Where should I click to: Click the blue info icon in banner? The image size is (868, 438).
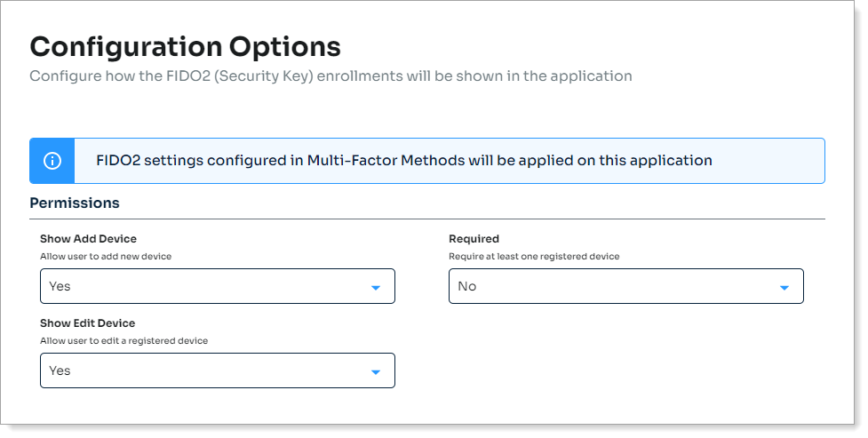coord(52,161)
